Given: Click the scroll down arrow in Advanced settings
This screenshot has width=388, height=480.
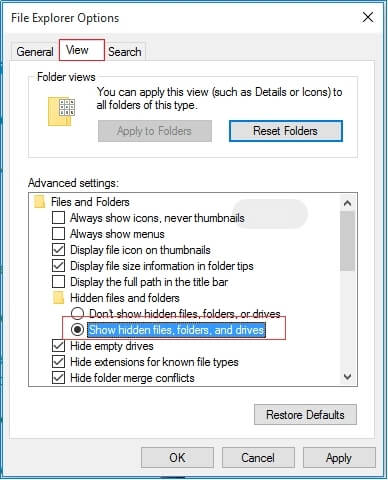Looking at the screenshot, I should (x=347, y=377).
